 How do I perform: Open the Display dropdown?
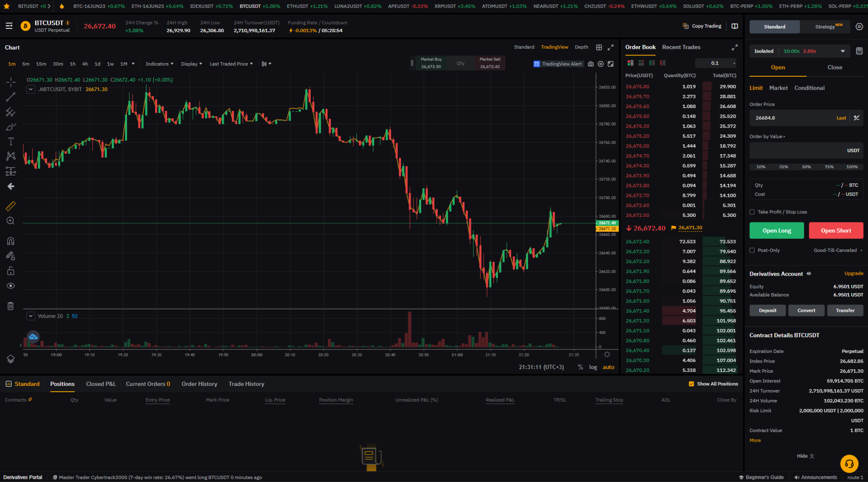(x=191, y=64)
